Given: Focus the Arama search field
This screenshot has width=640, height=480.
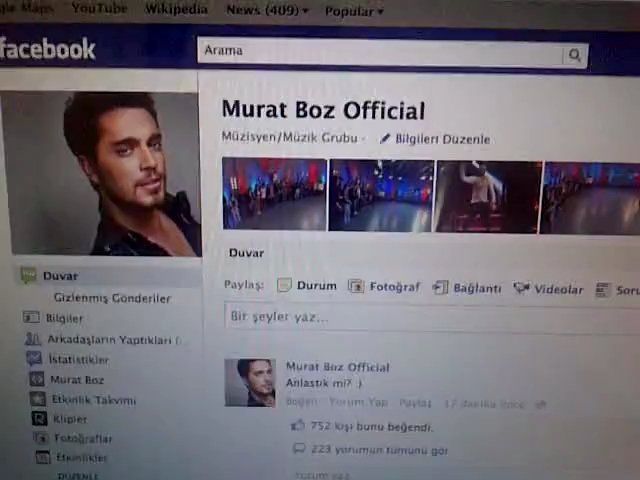Looking at the screenshot, I should click(380, 51).
